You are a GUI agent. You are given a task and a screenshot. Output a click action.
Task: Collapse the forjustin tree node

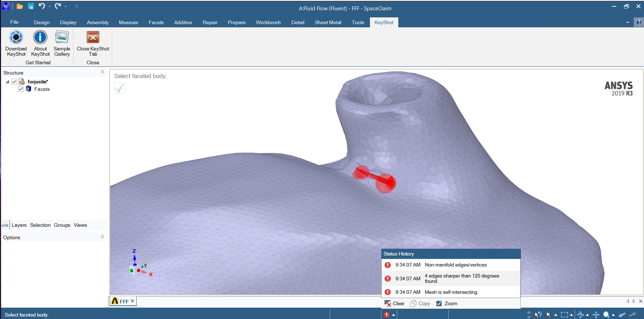pyautogui.click(x=7, y=82)
